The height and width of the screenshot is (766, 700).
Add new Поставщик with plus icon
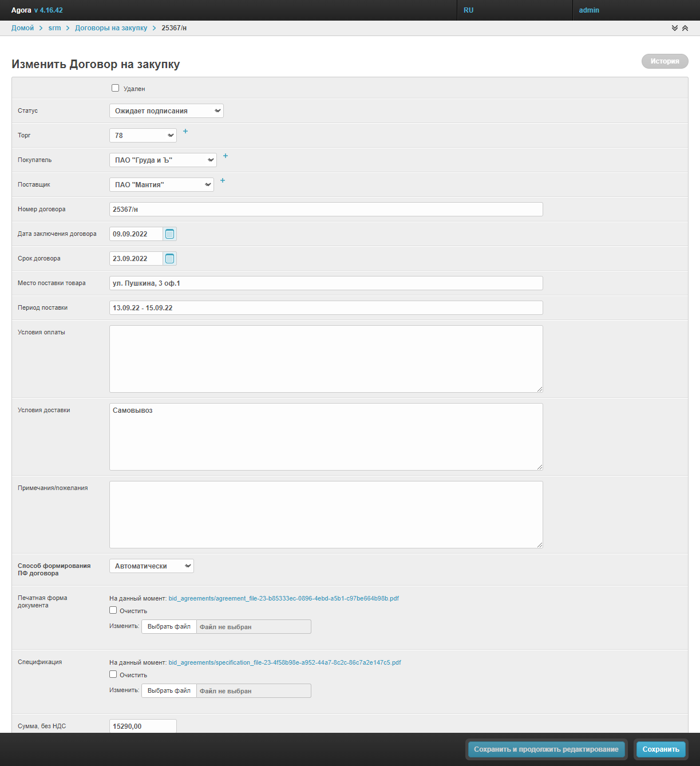[x=223, y=181]
